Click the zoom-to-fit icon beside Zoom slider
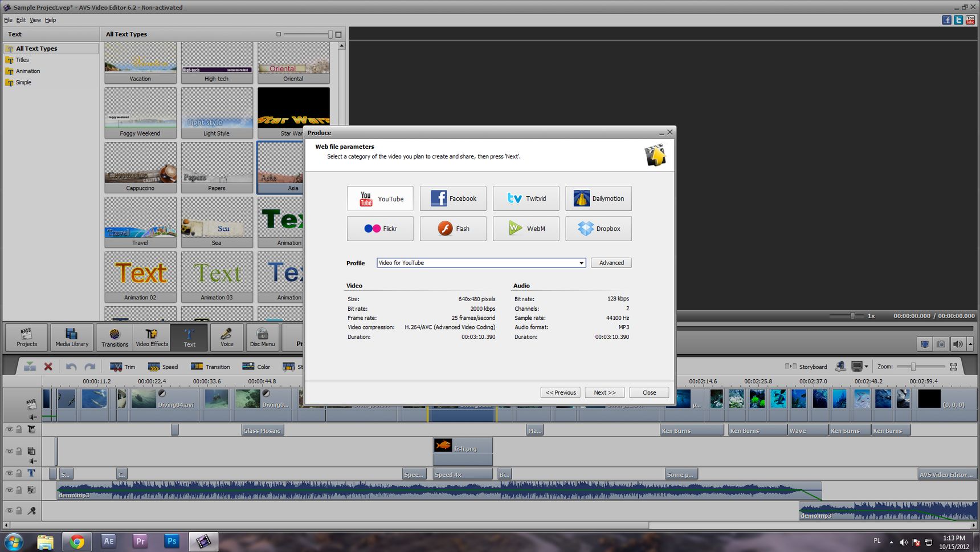Viewport: 980px width, 552px height. [x=953, y=367]
